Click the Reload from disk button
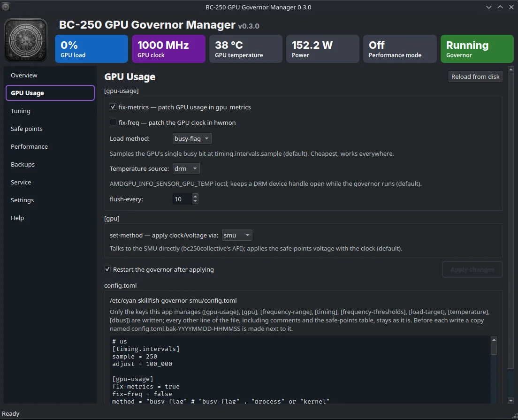Image resolution: width=518 pixels, height=420 pixels. point(475,76)
